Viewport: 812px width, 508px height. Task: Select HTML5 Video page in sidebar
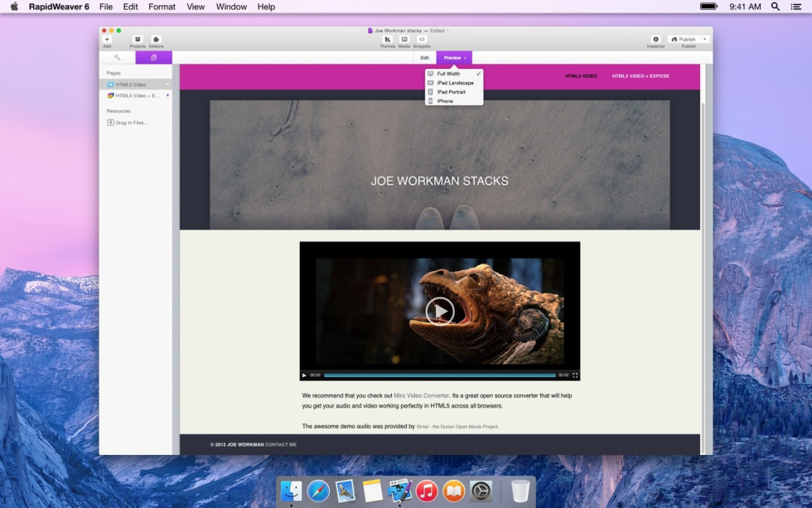pyautogui.click(x=136, y=85)
